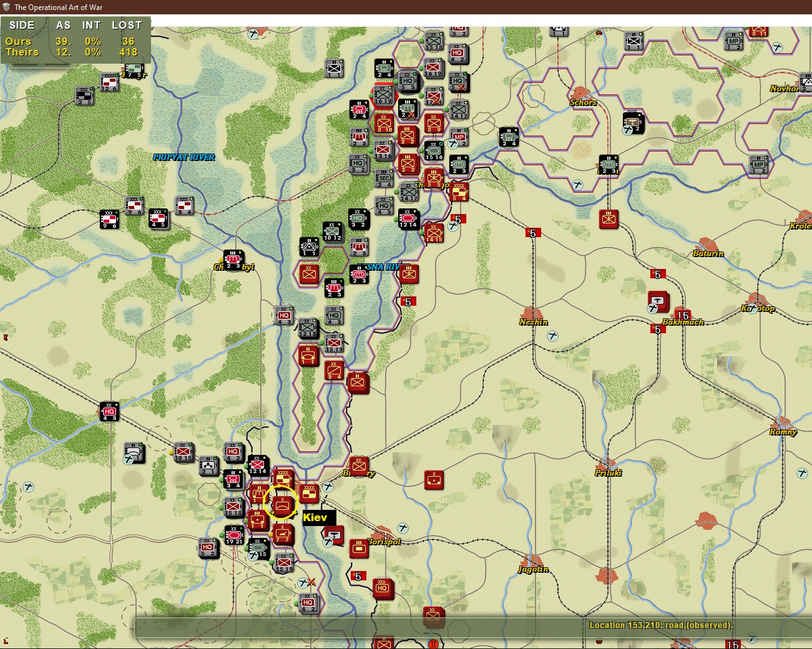Select Soviet XXXX unit marked 5 4
Image resolution: width=812 pixels, height=649 pixels.
pyautogui.click(x=459, y=192)
